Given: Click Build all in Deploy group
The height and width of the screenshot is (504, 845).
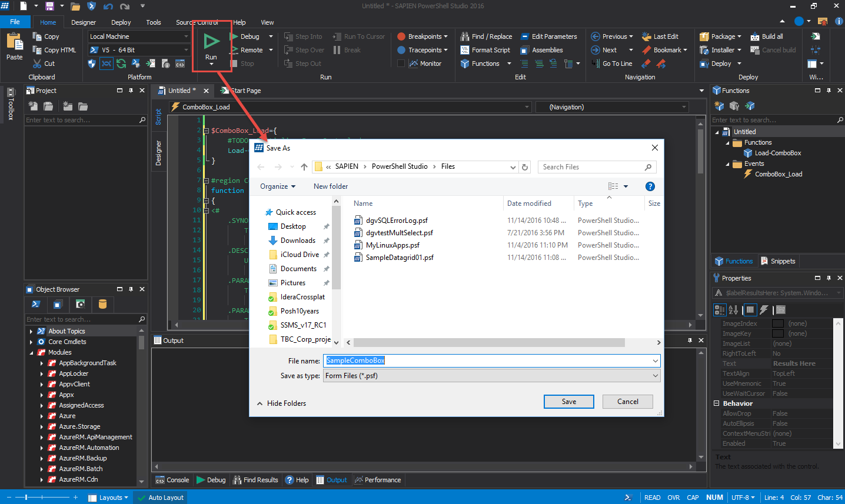Looking at the screenshot, I should (x=767, y=36).
